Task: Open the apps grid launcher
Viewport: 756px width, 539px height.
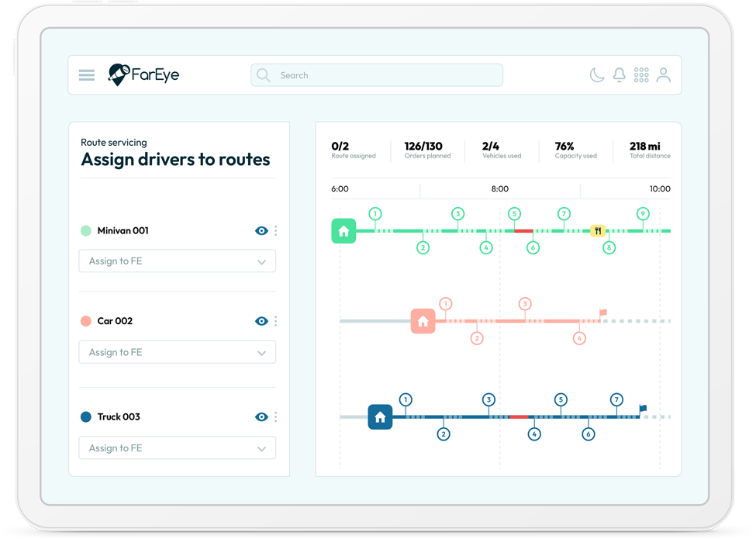Action: 641,75
